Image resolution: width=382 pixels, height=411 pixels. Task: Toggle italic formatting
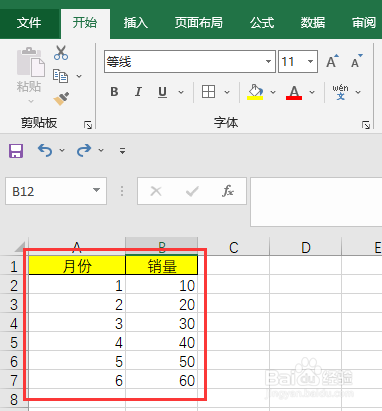pyautogui.click(x=138, y=92)
